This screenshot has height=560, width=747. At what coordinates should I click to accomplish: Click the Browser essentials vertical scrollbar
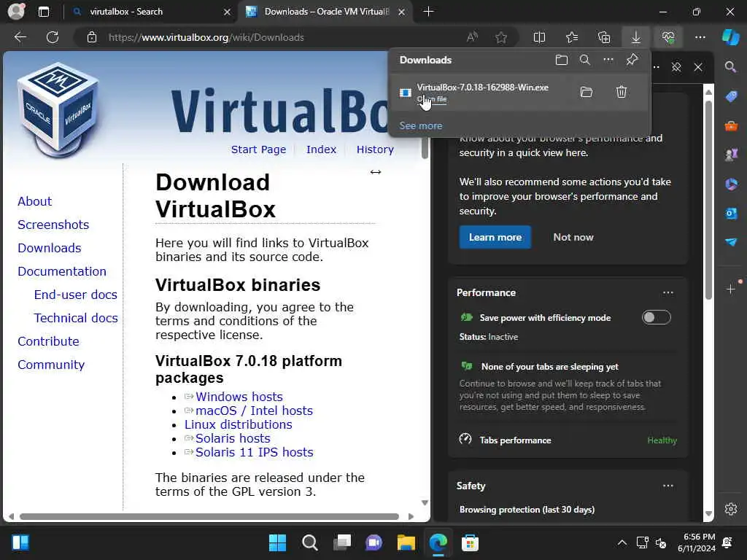(x=708, y=200)
